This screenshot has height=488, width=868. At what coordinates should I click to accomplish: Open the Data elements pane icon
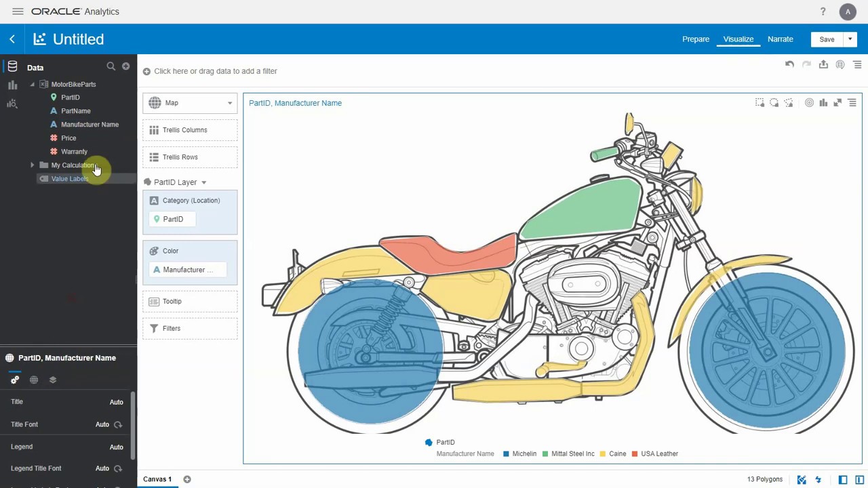tap(12, 66)
